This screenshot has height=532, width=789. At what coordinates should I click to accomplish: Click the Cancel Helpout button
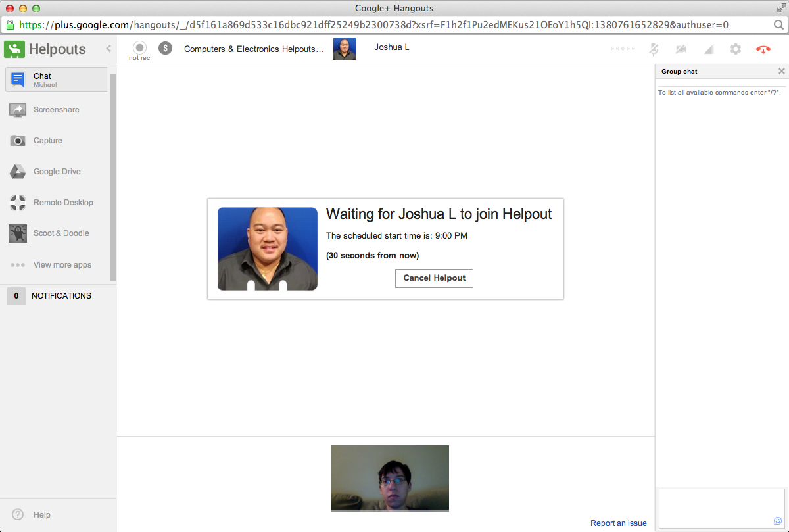coord(434,278)
